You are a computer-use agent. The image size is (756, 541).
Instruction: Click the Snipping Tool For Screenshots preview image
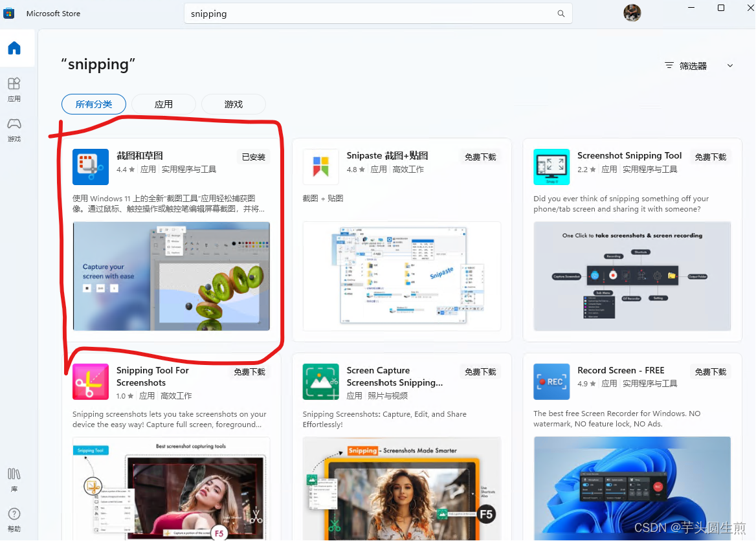pyautogui.click(x=171, y=489)
